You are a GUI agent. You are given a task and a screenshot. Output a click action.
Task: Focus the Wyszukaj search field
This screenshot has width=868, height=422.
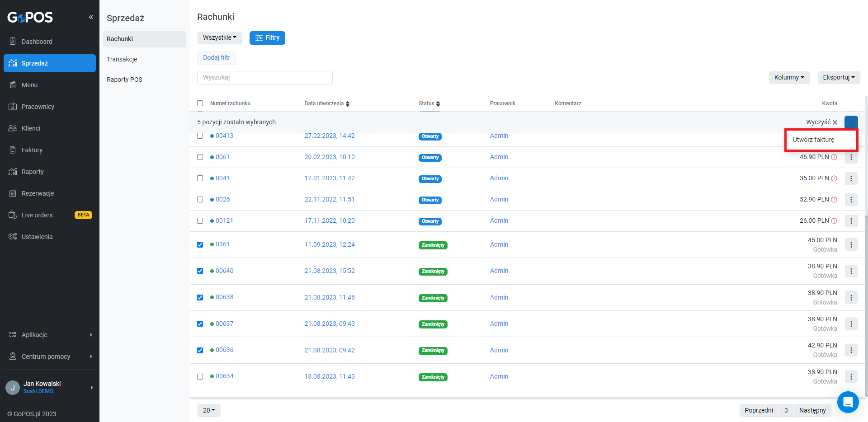click(x=265, y=78)
